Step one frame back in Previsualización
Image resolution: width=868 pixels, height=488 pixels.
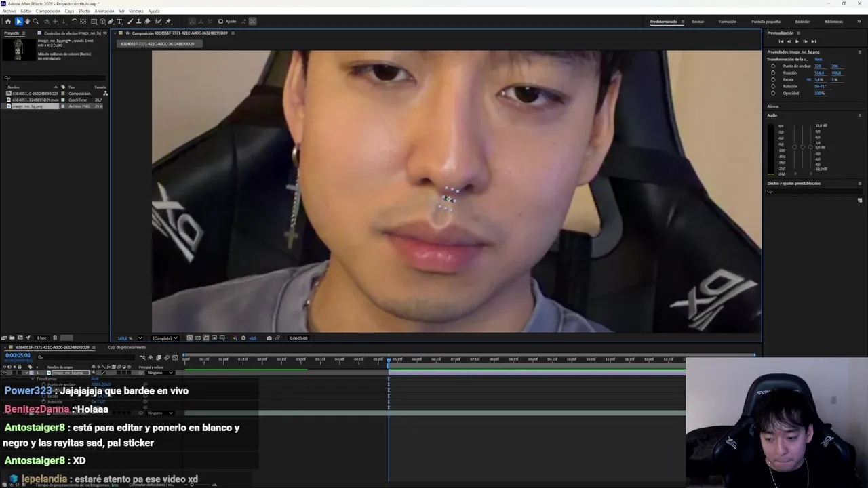point(789,41)
